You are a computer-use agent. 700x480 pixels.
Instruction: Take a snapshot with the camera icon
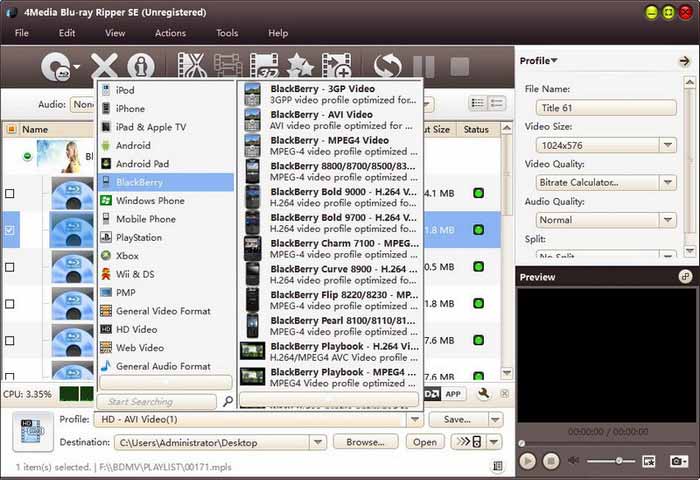(679, 461)
